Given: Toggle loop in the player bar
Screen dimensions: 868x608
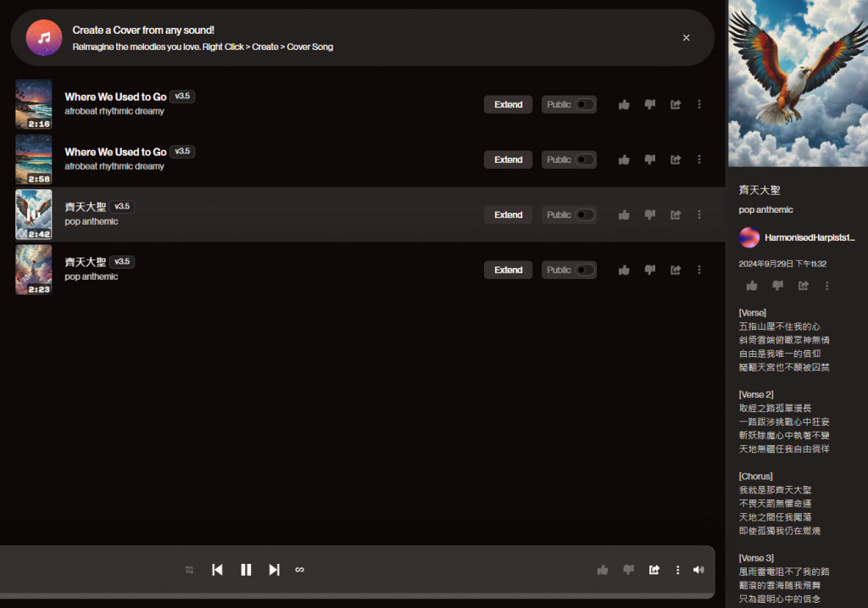Looking at the screenshot, I should [299, 570].
